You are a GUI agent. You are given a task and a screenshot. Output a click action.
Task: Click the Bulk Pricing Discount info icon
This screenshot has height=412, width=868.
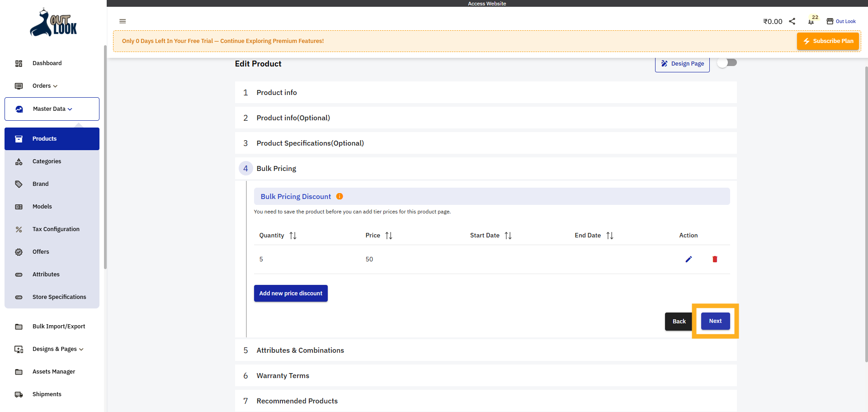pos(340,196)
